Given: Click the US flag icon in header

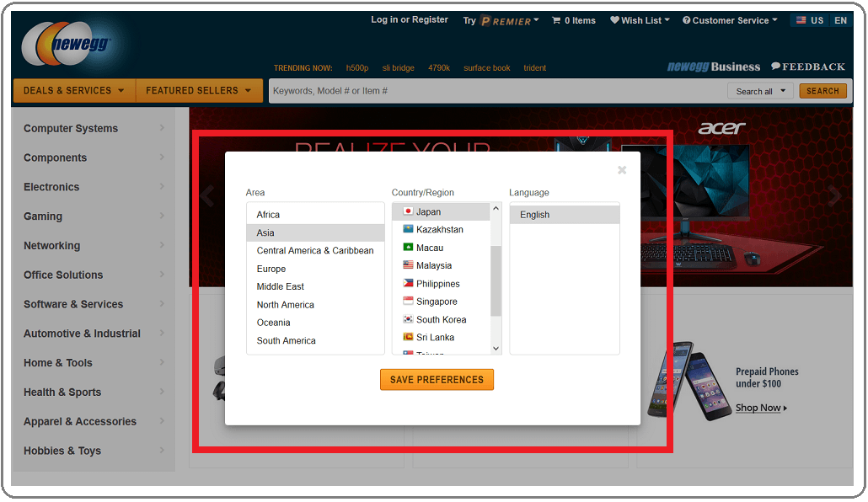Looking at the screenshot, I should [801, 20].
